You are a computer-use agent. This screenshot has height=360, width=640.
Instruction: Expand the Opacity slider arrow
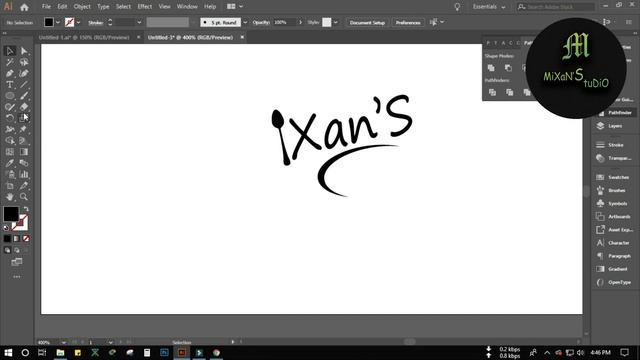(x=301, y=22)
